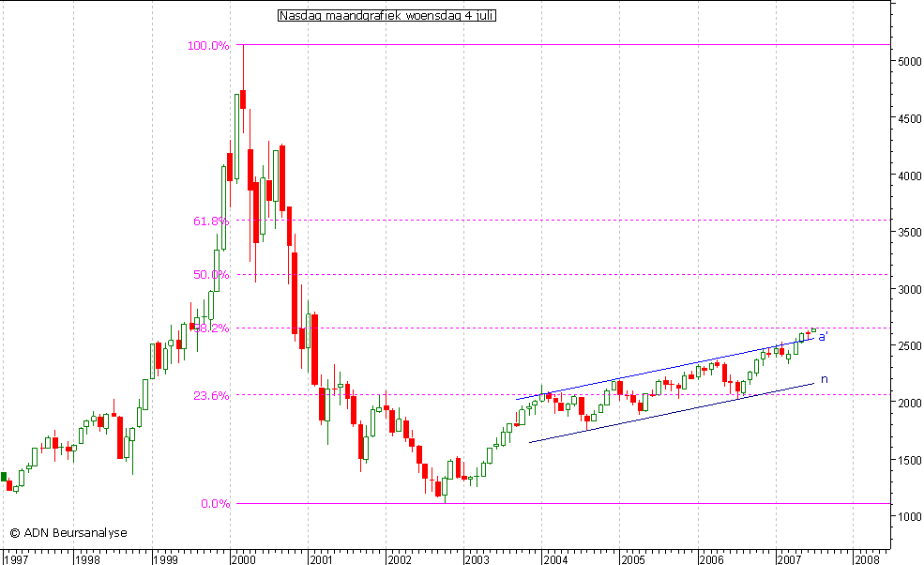Image resolution: width=924 pixels, height=565 pixels.
Task: Click the 1500 price axis value
Action: (909, 460)
